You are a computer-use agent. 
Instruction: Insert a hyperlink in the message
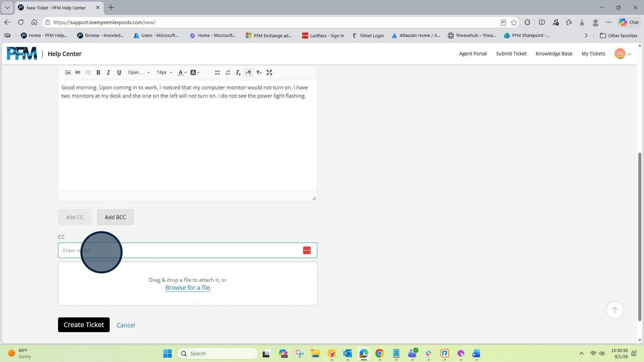pyautogui.click(x=77, y=72)
